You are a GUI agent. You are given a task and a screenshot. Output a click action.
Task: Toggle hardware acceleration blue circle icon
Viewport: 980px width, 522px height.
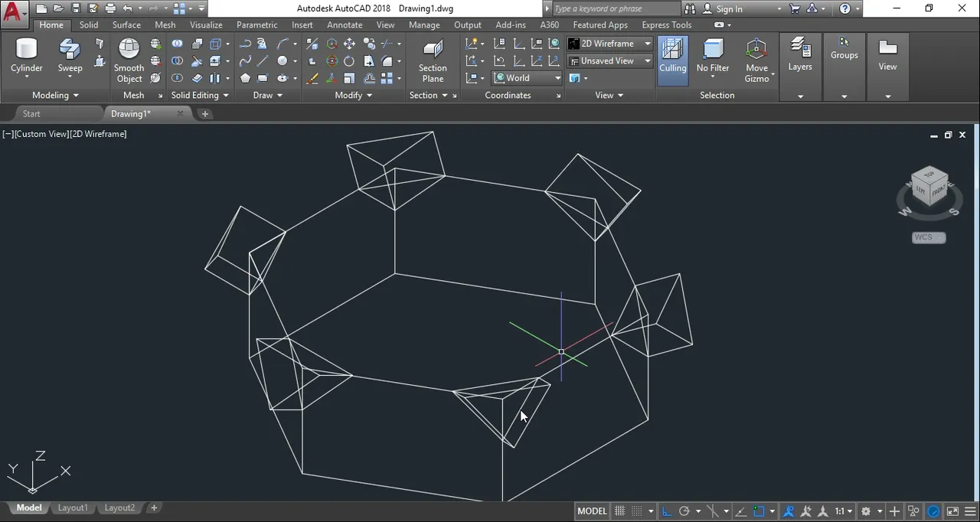933,511
